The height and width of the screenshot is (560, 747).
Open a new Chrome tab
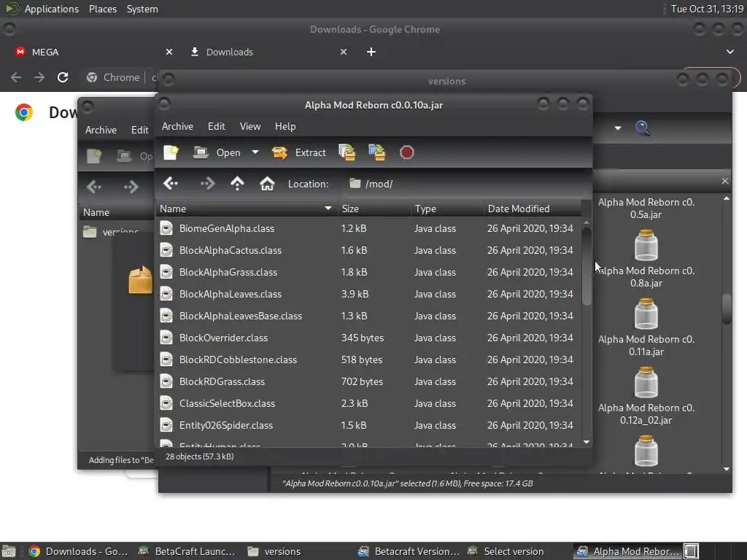tap(371, 52)
